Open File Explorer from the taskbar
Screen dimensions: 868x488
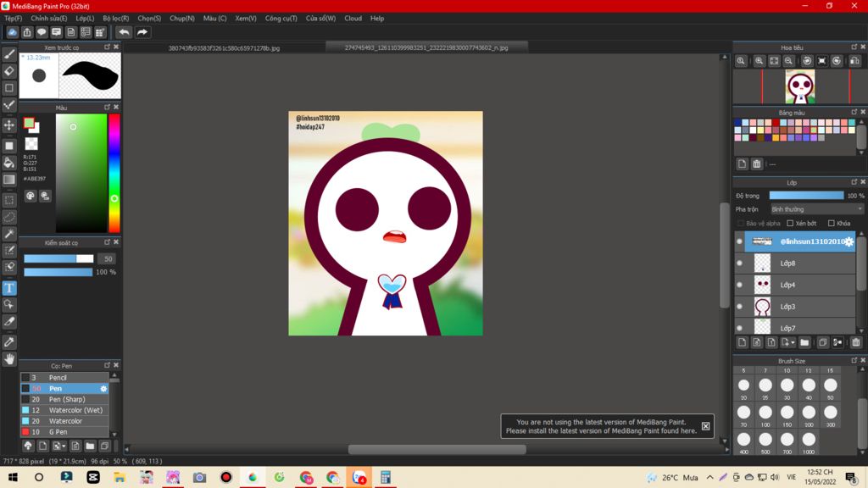click(x=119, y=477)
